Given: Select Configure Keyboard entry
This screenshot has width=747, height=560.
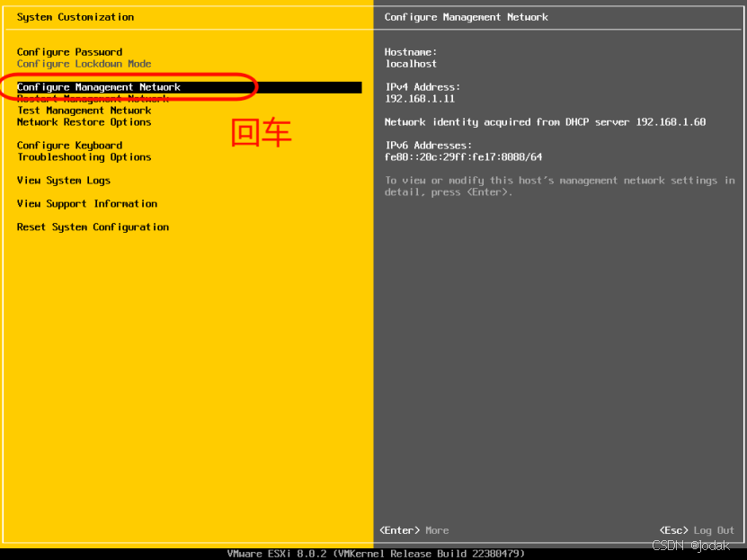Looking at the screenshot, I should (69, 146).
